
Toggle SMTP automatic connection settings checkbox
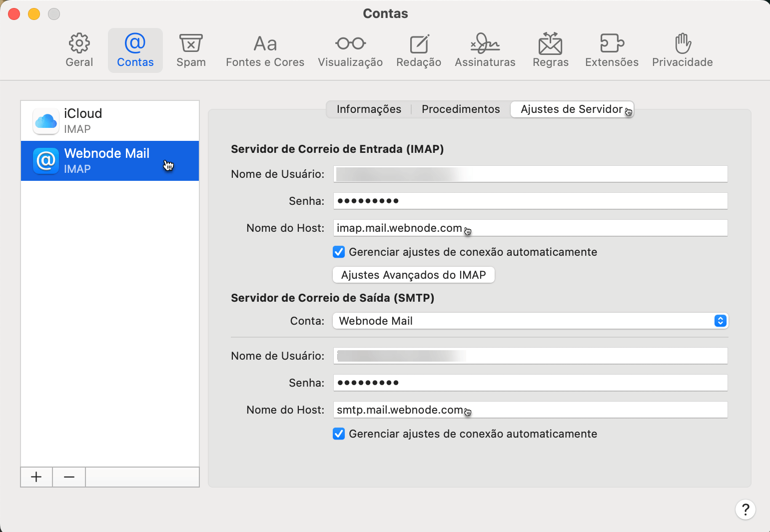(x=339, y=434)
